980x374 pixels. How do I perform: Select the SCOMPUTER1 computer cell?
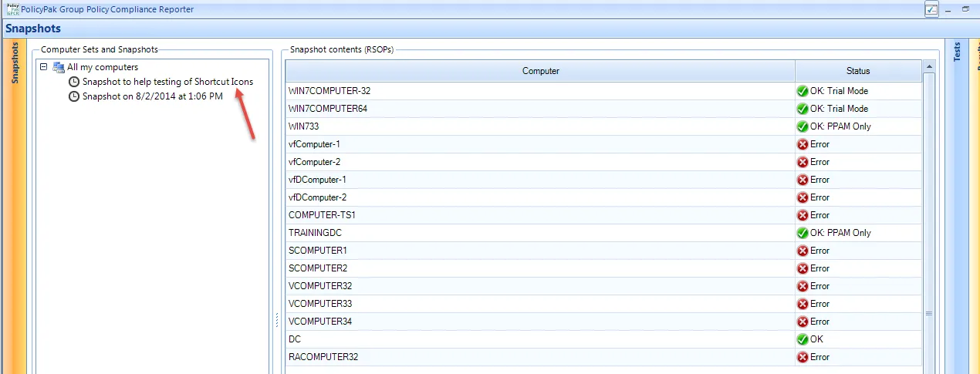(x=540, y=251)
